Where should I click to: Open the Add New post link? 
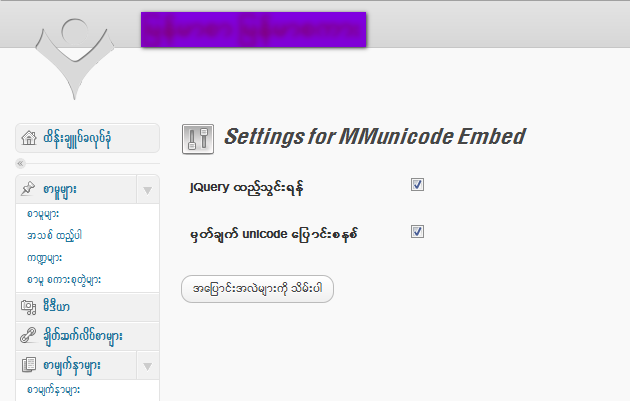tap(55, 235)
